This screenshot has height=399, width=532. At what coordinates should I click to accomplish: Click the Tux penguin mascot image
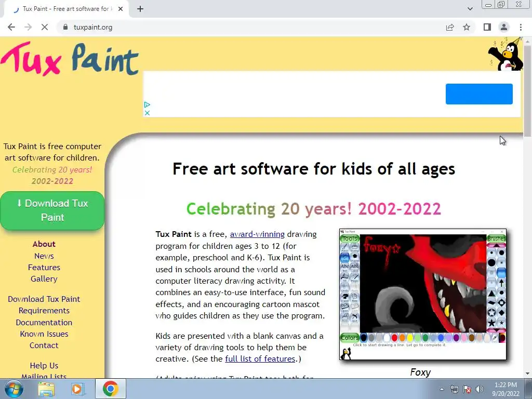click(506, 54)
